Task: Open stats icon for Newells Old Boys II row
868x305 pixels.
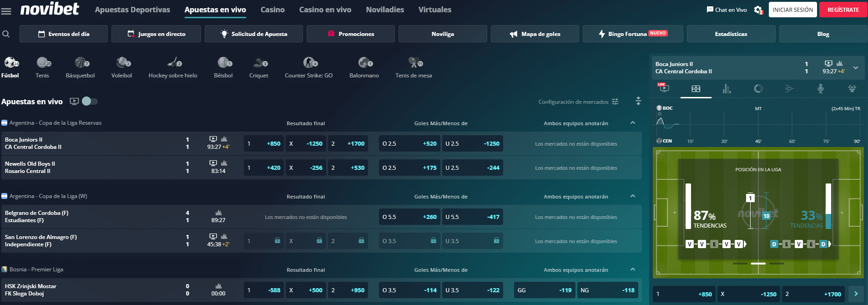Action: tap(224, 163)
